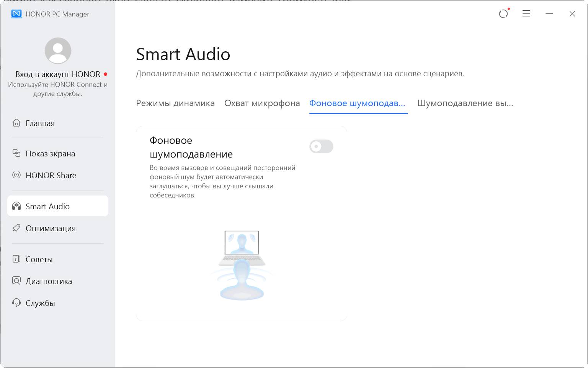
Task: Open the Шумоподавление вы... tab
Action: click(x=465, y=103)
